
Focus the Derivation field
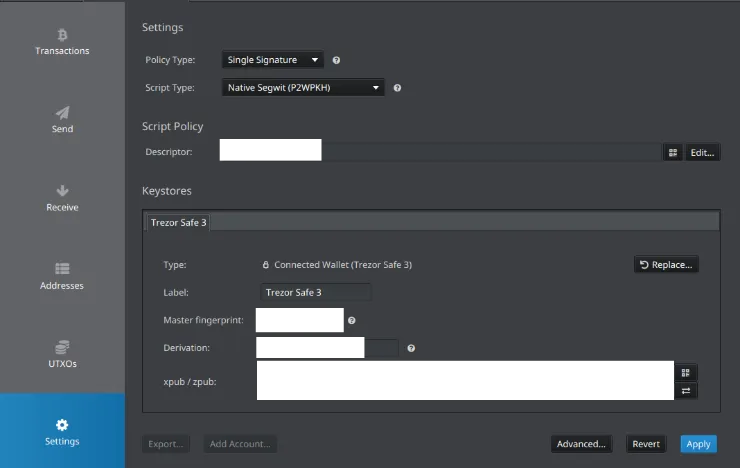328,348
